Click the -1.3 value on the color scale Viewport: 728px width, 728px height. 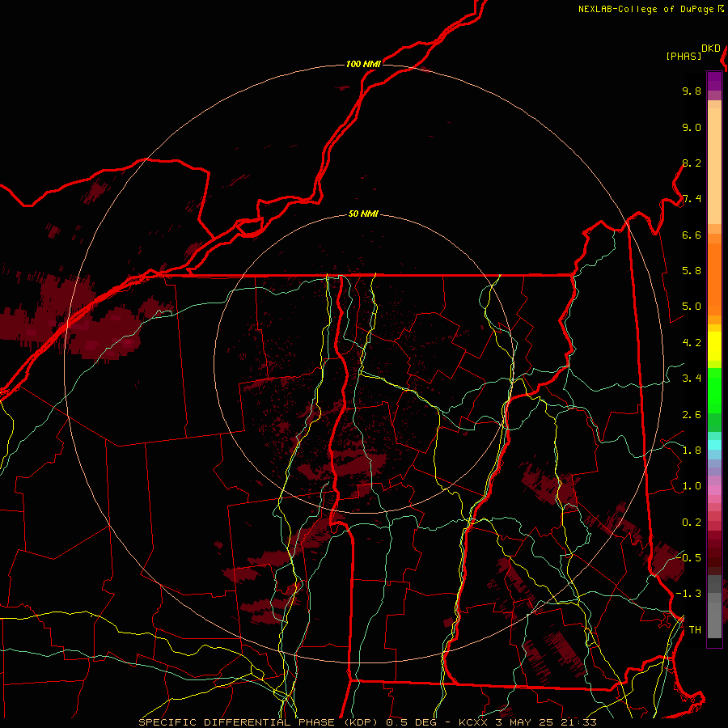[689, 595]
